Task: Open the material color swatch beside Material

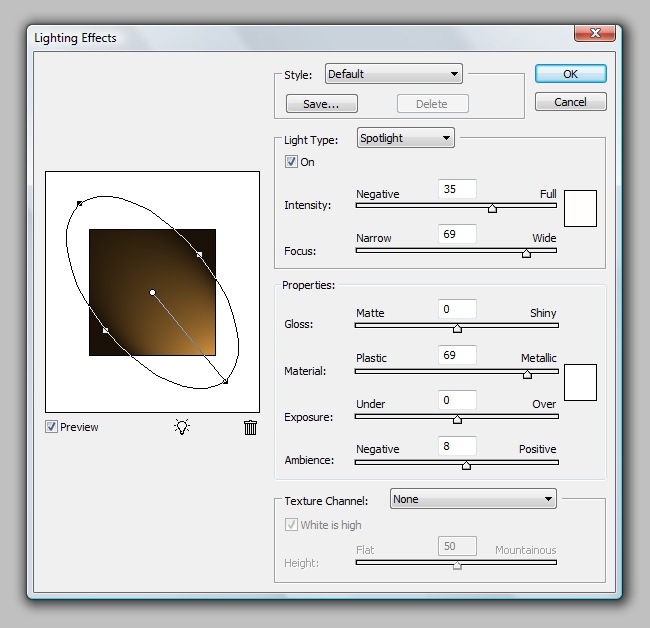Action: (x=580, y=382)
